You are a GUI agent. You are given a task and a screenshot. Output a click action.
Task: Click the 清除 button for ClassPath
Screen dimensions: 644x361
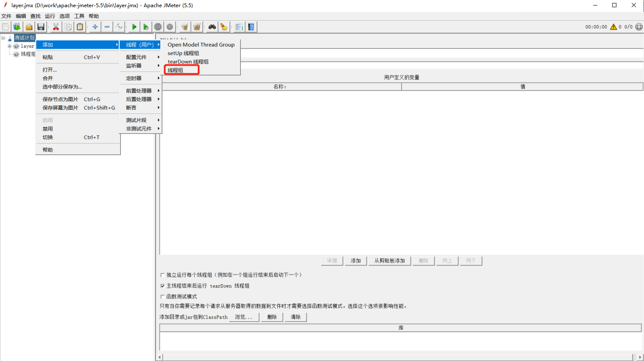click(x=296, y=317)
